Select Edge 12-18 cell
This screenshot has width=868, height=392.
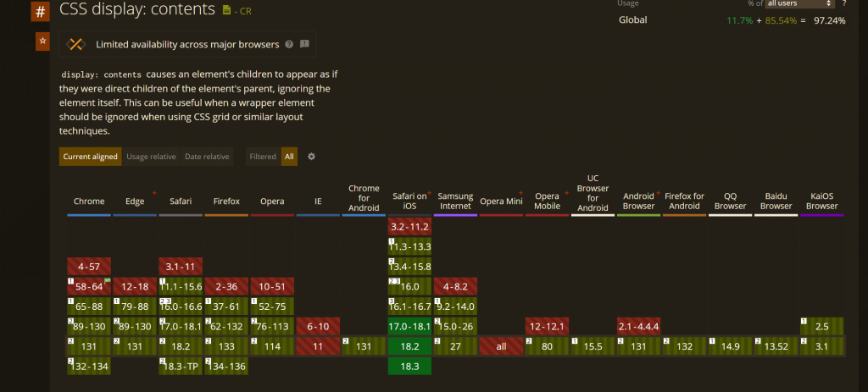(x=135, y=286)
